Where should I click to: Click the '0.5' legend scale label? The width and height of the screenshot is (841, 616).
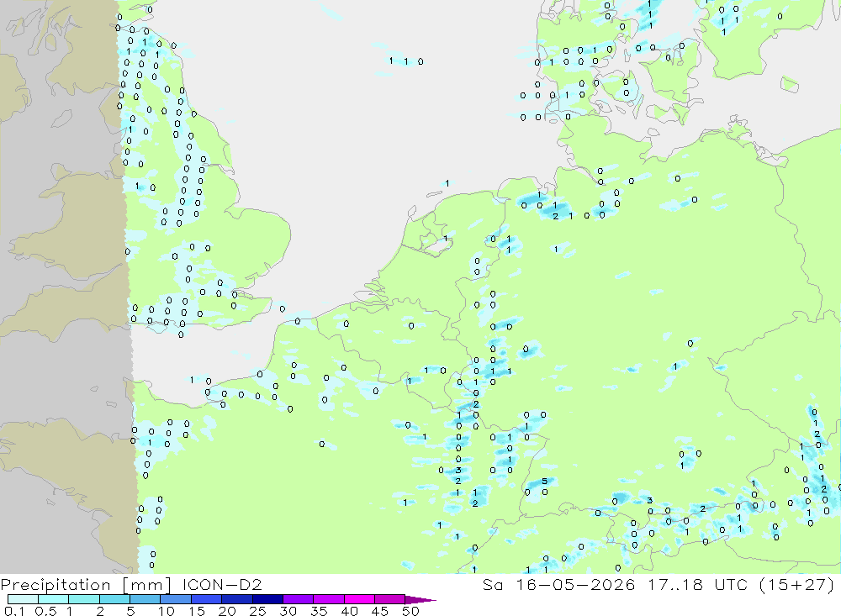[45, 611]
